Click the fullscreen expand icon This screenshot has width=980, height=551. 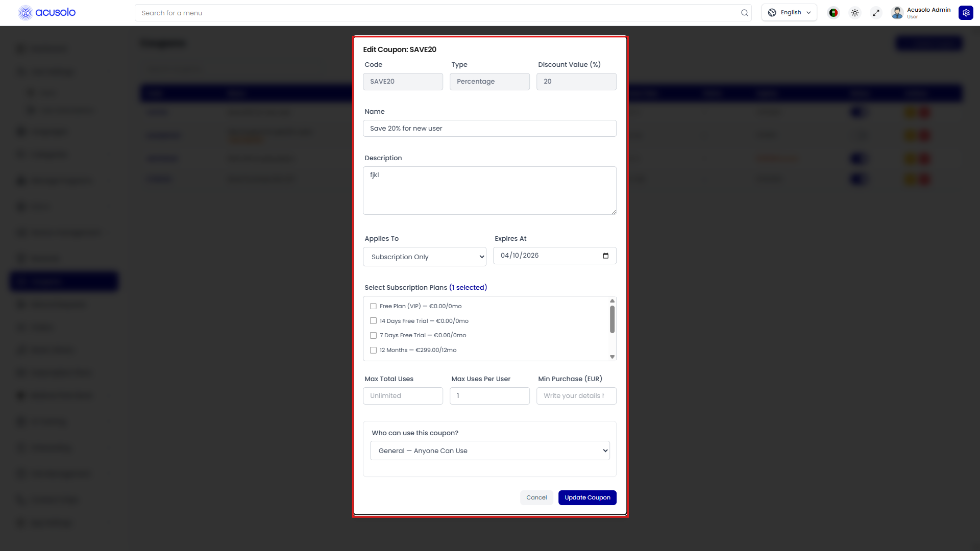pyautogui.click(x=876, y=13)
